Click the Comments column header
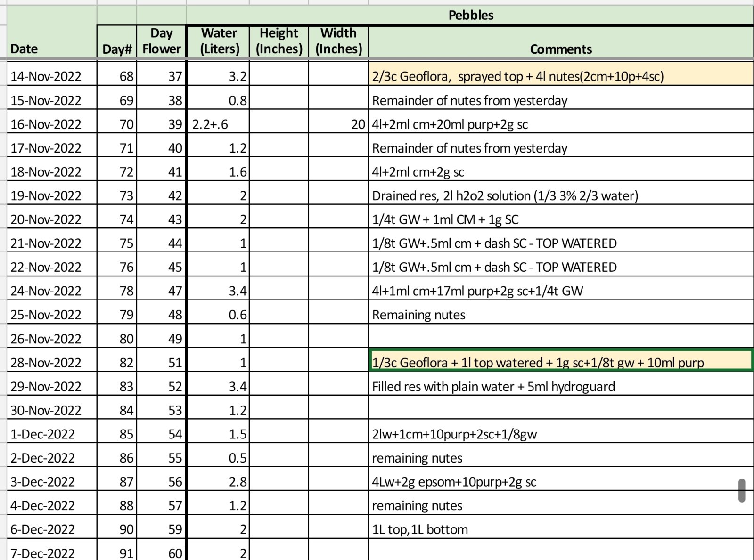This screenshot has height=560, width=754. click(x=561, y=41)
